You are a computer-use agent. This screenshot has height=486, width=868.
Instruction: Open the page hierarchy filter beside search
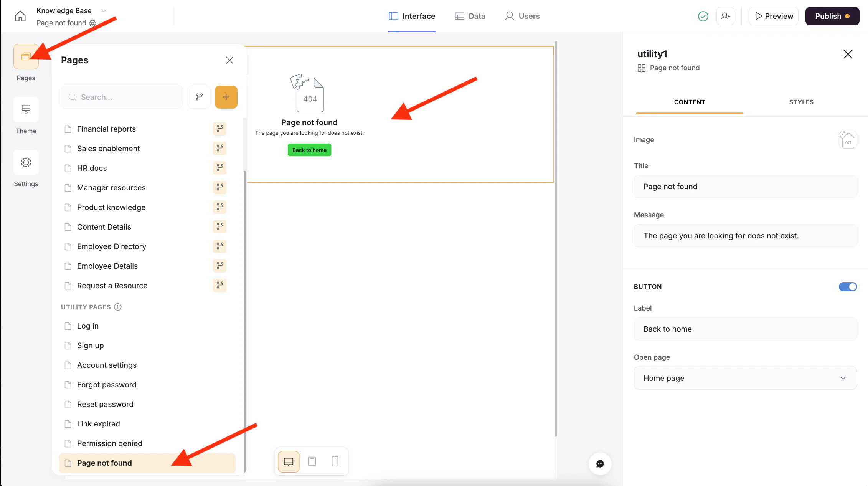[199, 97]
